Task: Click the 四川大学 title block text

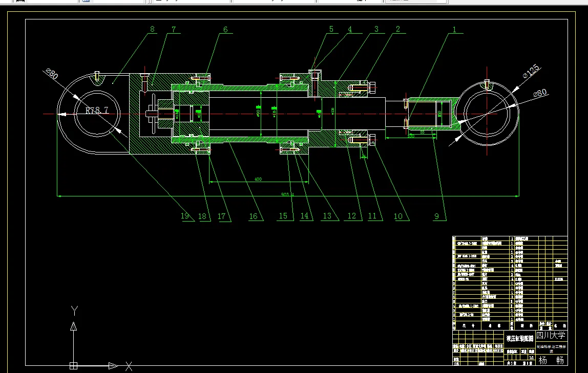Action: [551, 335]
